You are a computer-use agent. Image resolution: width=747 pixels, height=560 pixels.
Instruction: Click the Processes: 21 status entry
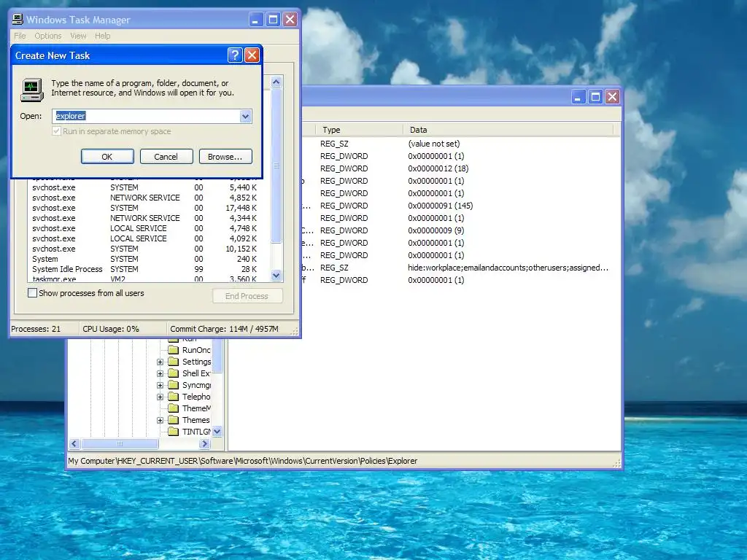[x=36, y=329]
